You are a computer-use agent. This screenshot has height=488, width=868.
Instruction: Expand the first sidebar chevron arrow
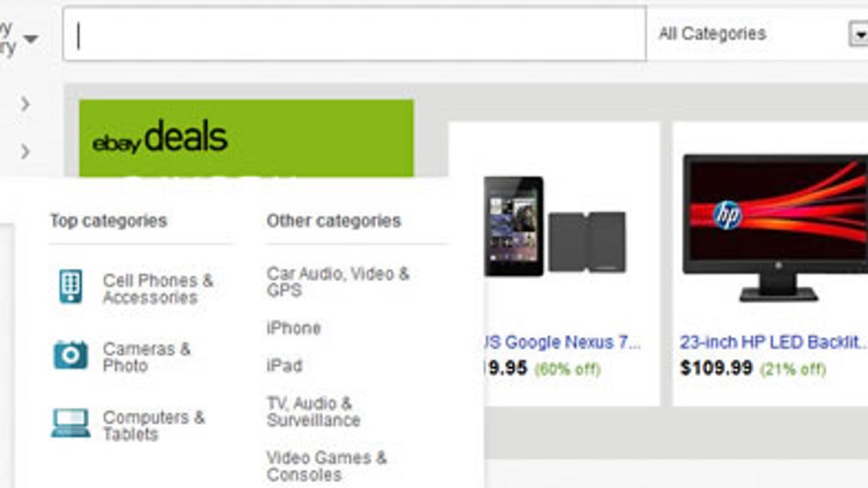pos(25,104)
